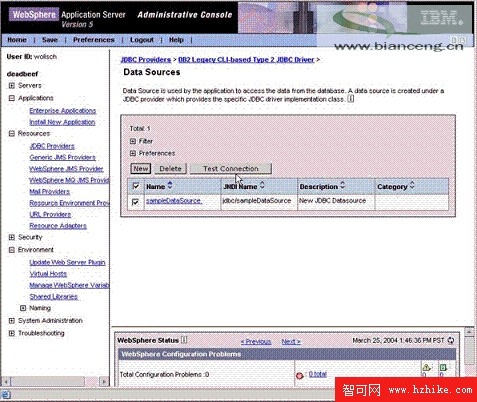Collapse the Applications tree node
Viewport: 477px width, 402px height.
12,98
